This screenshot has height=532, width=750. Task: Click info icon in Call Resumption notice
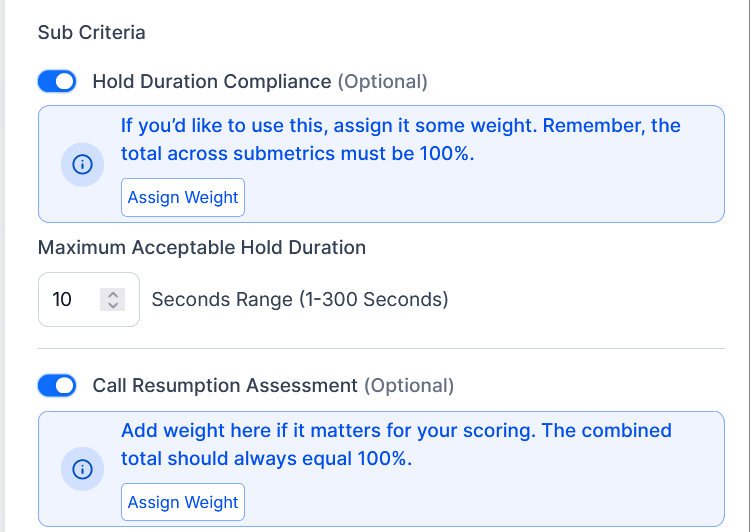(x=83, y=469)
